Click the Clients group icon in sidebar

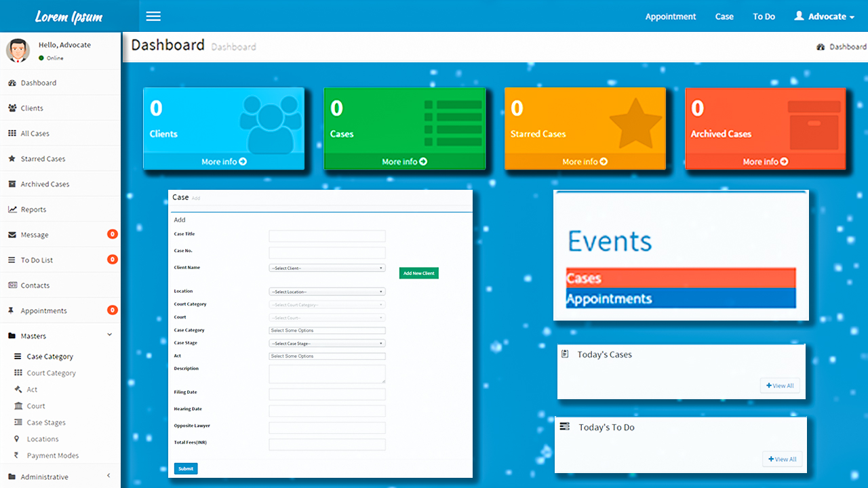[12, 108]
